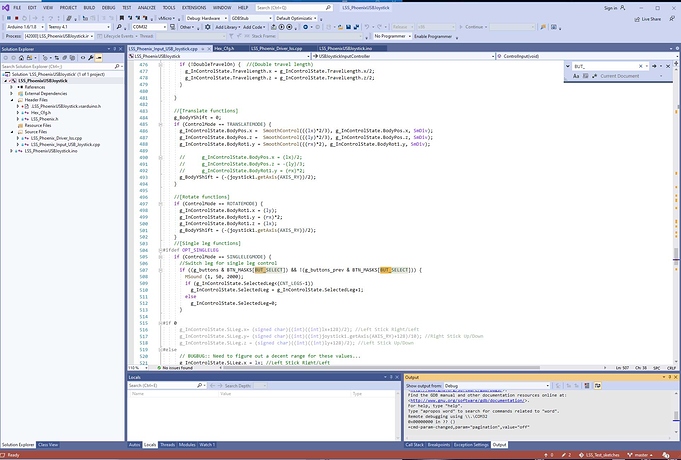Switch to the Call Stack tab
The height and width of the screenshot is (460, 681).
click(414, 445)
